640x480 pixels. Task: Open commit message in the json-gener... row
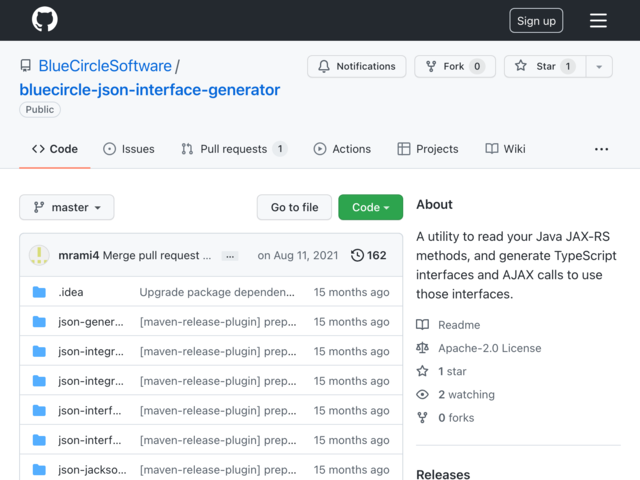pos(218,322)
